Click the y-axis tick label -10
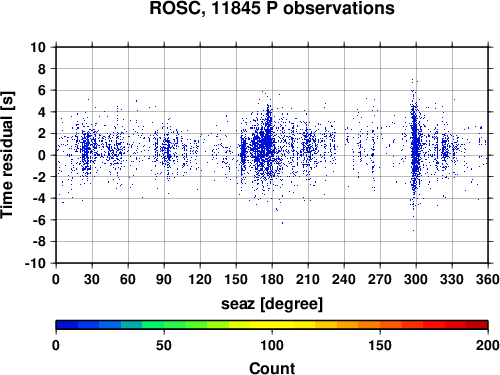 35,263
